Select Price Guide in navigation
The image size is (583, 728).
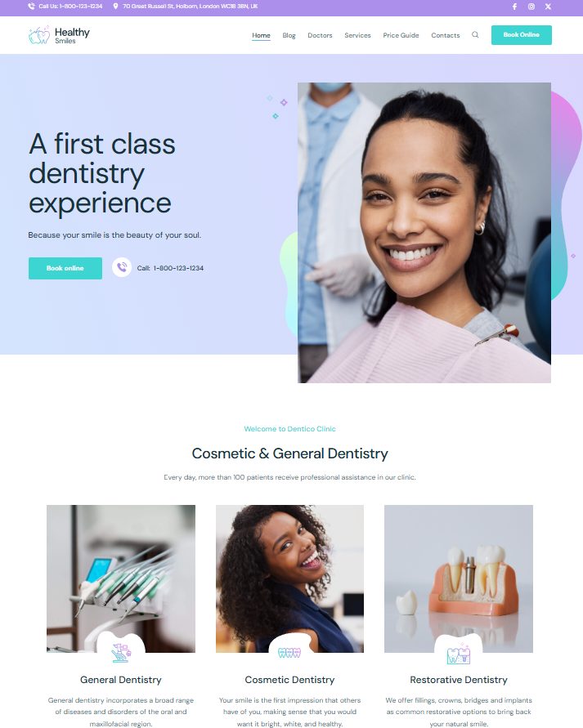pyautogui.click(x=401, y=35)
